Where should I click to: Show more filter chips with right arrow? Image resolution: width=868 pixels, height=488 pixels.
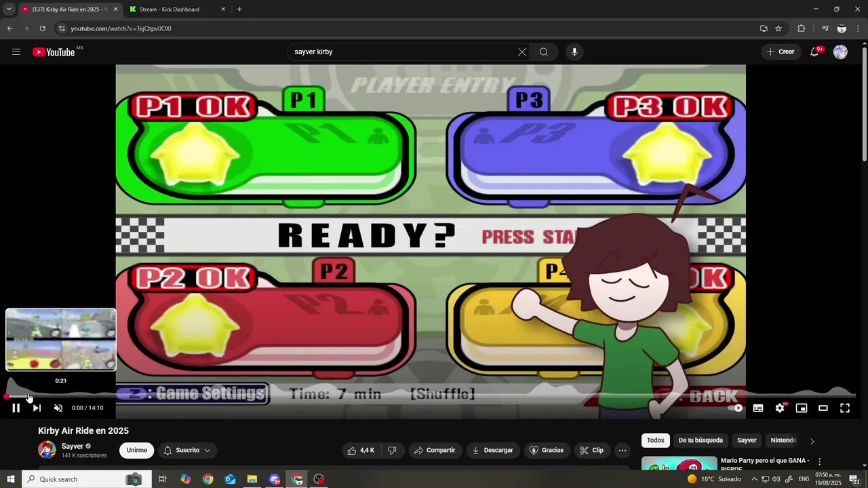pos(812,441)
